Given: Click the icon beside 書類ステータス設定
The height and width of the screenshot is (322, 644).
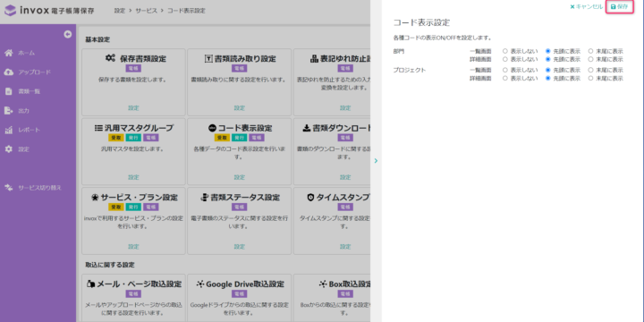Looking at the screenshot, I should click(x=205, y=198).
